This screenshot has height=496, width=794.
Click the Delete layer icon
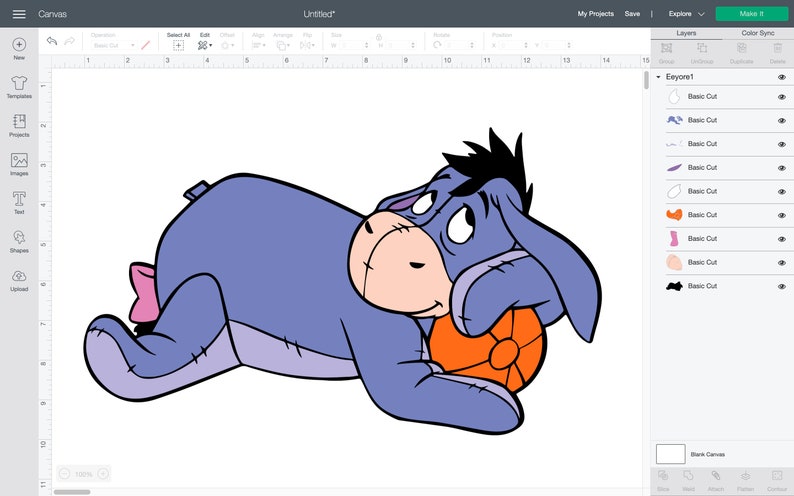(778, 48)
